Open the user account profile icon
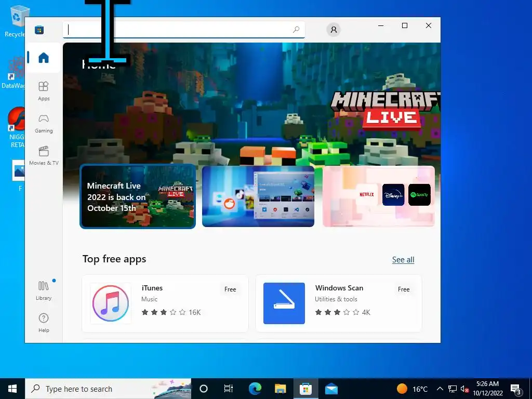532x399 pixels. click(334, 30)
